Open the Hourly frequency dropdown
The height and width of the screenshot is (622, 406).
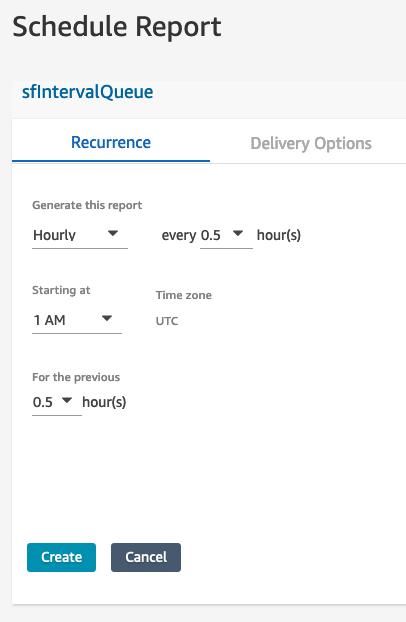click(x=80, y=235)
